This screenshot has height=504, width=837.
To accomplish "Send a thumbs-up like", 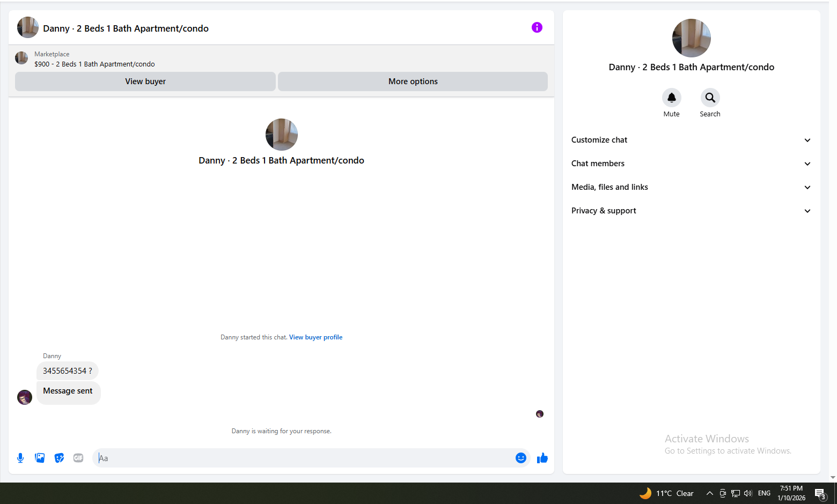I will point(542,458).
